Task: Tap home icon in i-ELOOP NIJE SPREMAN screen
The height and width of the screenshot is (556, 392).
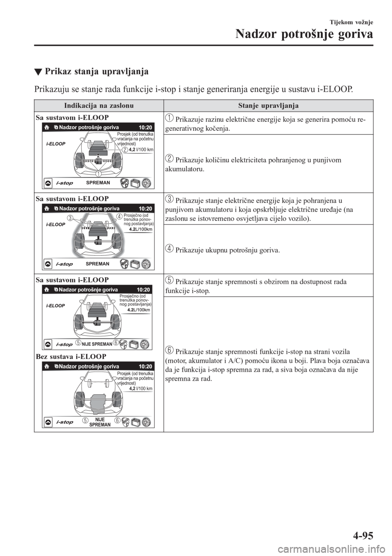Action: point(47,290)
